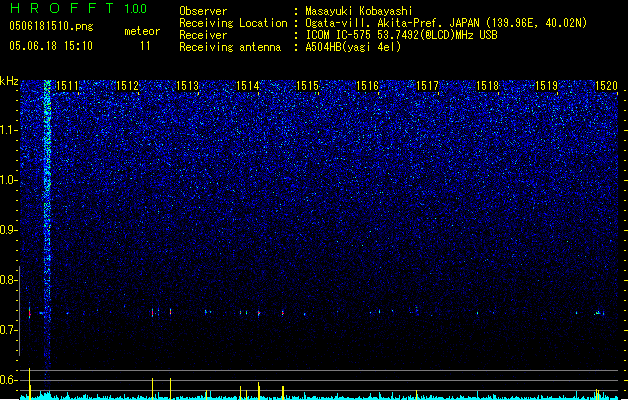
Task: Select the ICOM IC-575 receiver details
Action: [x=401, y=35]
